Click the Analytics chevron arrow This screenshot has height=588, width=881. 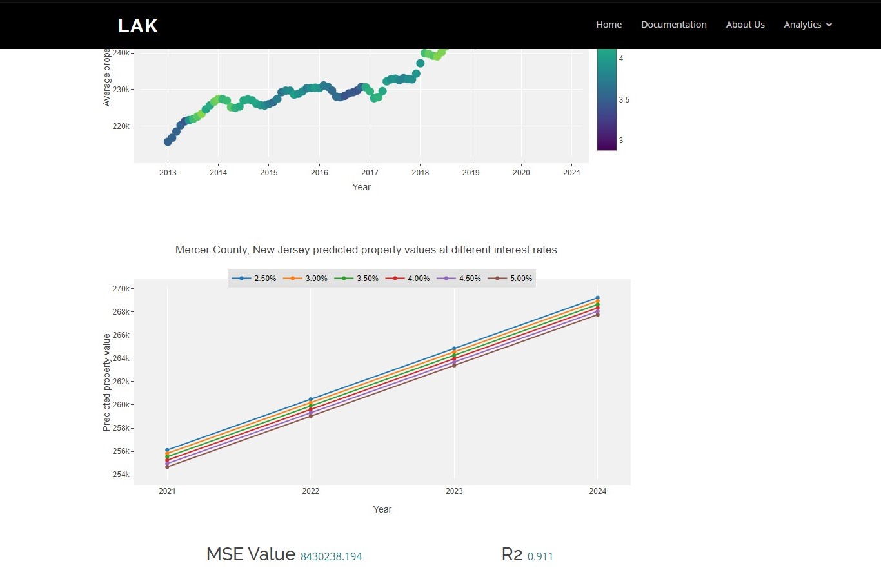(829, 24)
